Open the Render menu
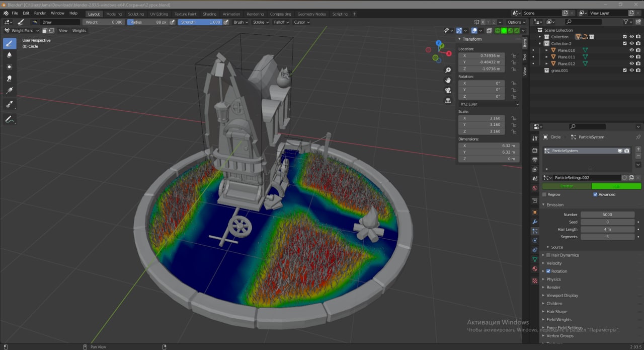This screenshot has width=644, height=350. click(x=40, y=13)
